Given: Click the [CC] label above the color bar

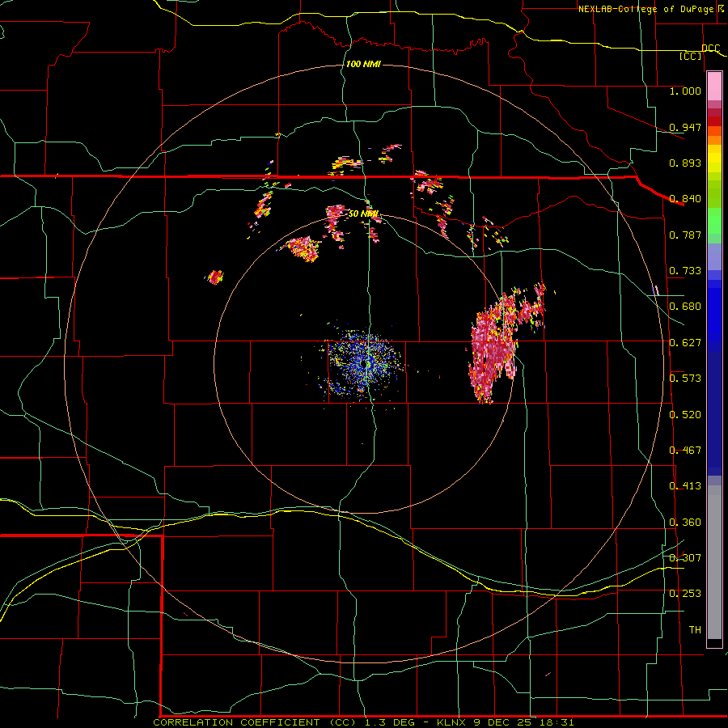Looking at the screenshot, I should click(x=691, y=56).
